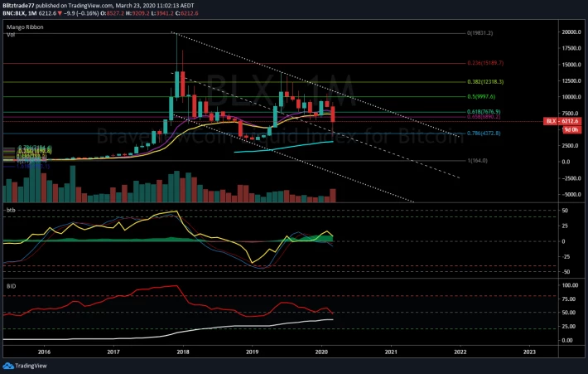The image size is (588, 374).
Task: Click the Blitztrade77 author name in the header
Action: (18, 6)
